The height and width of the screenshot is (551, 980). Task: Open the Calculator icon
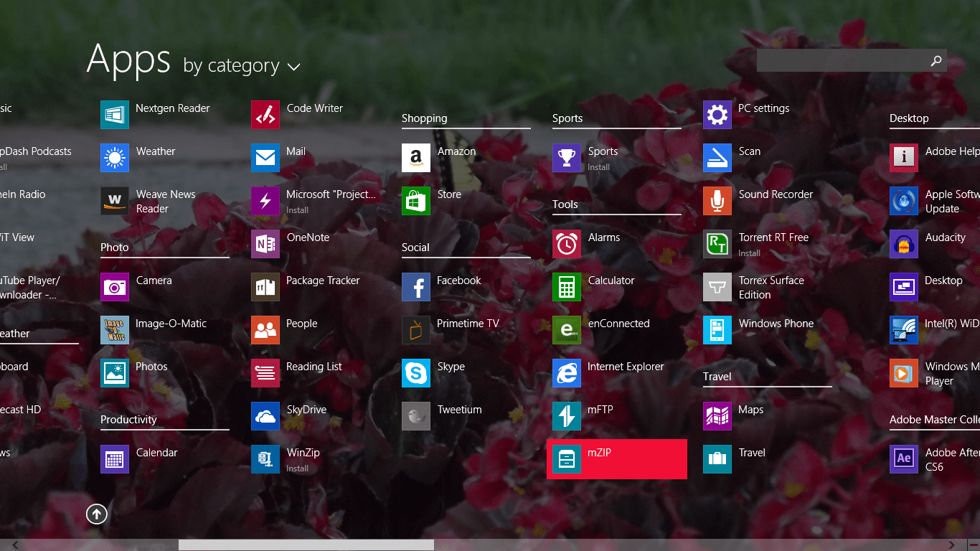pyautogui.click(x=567, y=287)
